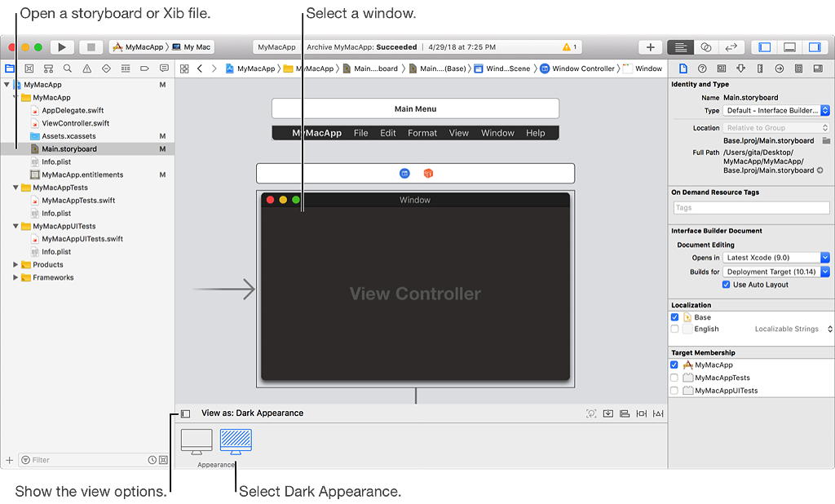Screen dimensions: 835x504
Task: Toggle the document outline button
Action: click(185, 413)
